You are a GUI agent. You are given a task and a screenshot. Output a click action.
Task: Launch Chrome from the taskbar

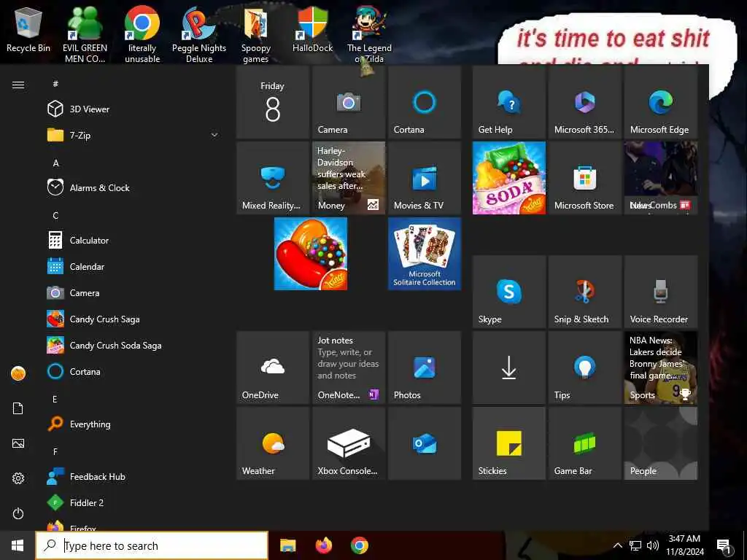(x=360, y=545)
